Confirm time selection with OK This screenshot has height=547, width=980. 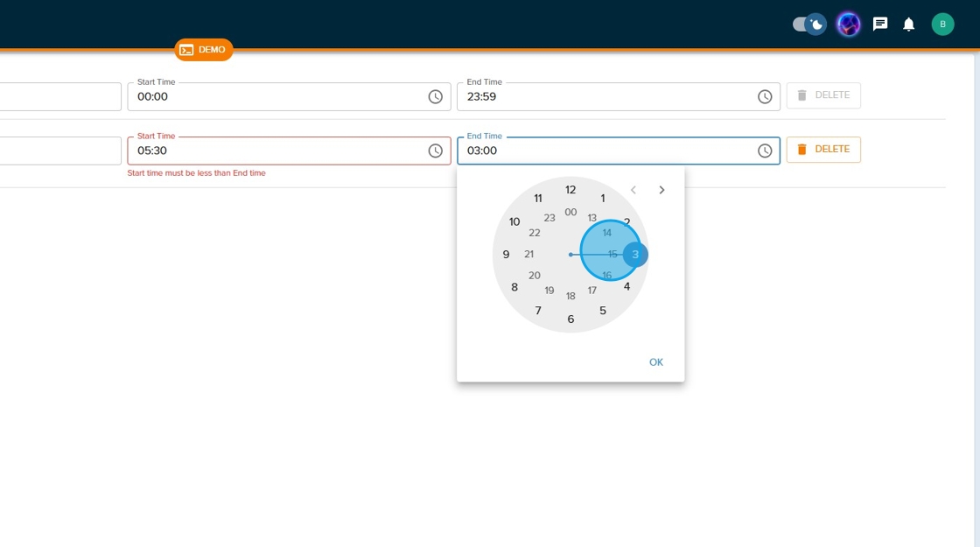point(655,362)
